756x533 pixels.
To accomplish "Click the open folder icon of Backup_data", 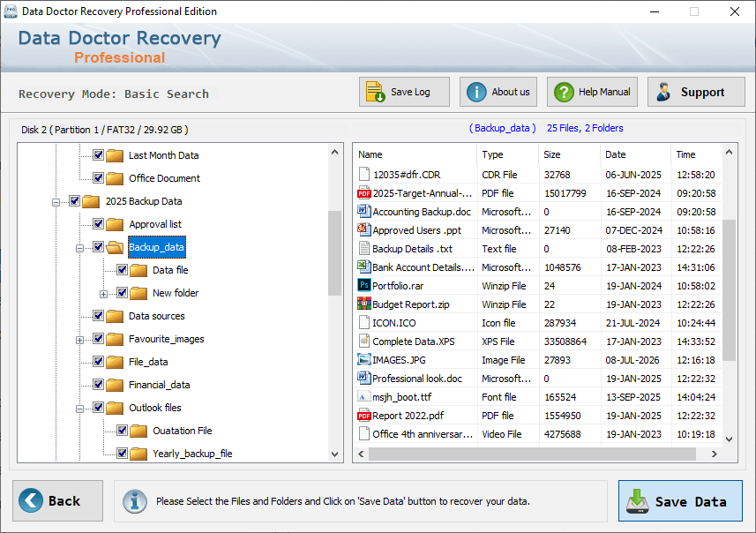I will point(115,247).
